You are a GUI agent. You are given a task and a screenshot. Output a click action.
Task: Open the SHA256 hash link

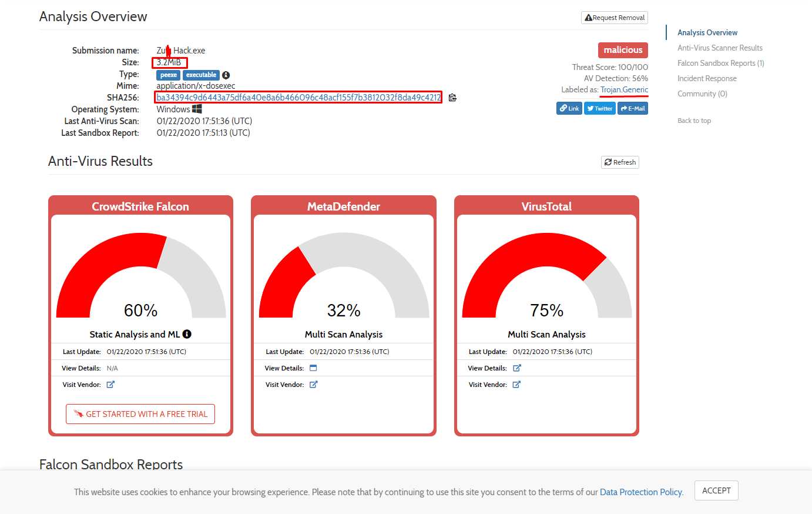(298, 98)
